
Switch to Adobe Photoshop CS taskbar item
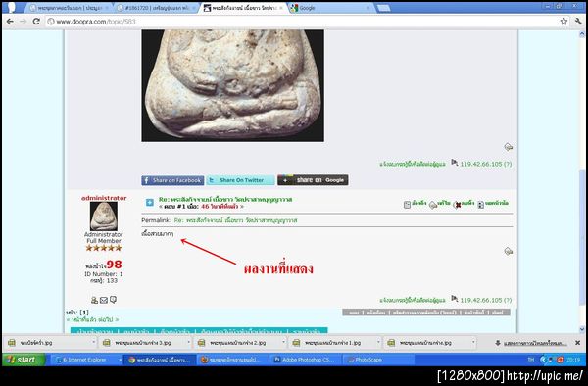(306, 360)
